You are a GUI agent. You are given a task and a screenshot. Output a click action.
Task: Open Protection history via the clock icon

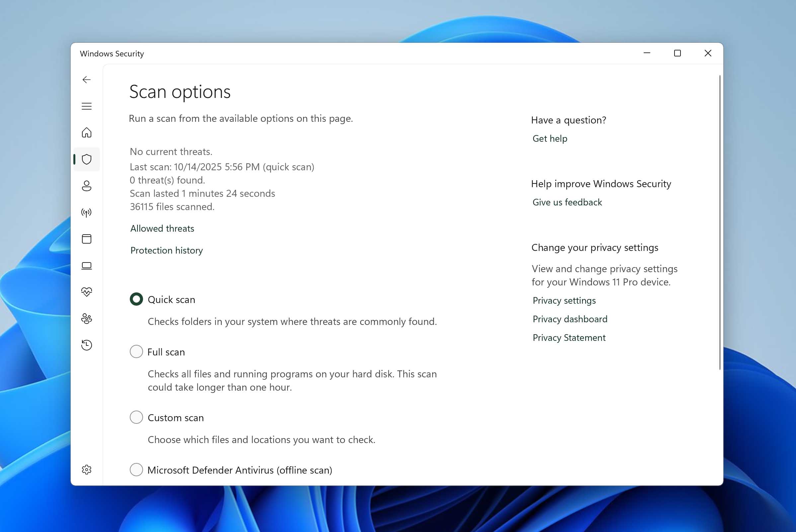click(87, 345)
